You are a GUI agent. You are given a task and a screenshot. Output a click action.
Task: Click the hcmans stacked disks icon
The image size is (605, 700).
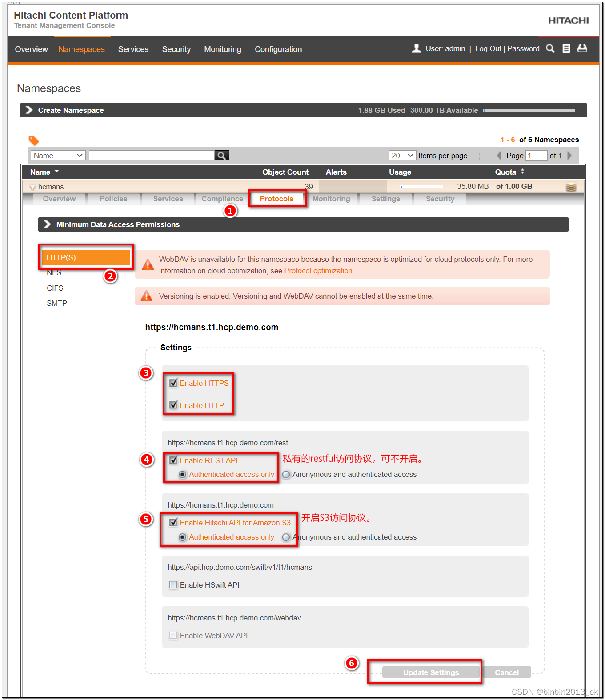[571, 187]
